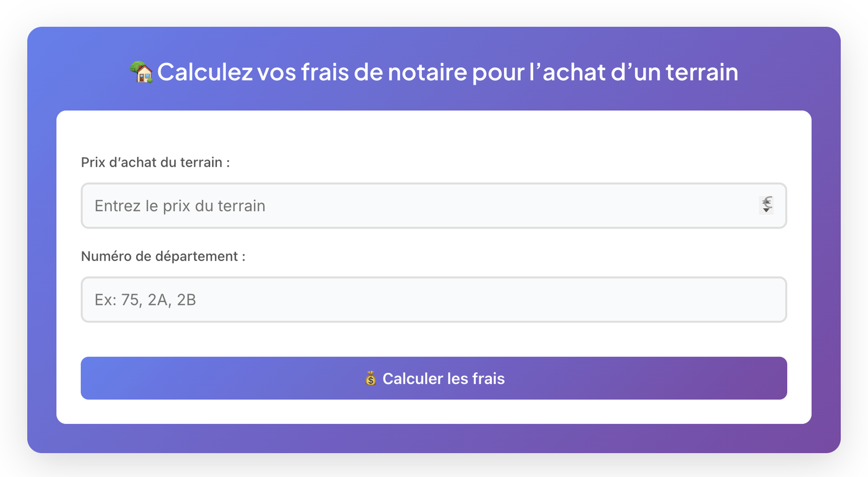Click the stepper down arrow in the price input

tap(767, 211)
